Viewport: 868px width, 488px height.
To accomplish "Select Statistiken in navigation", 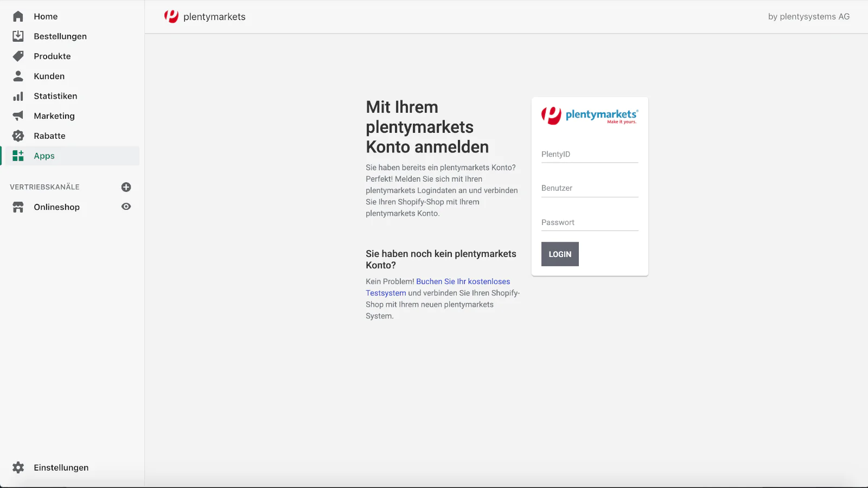I will pyautogui.click(x=55, y=96).
